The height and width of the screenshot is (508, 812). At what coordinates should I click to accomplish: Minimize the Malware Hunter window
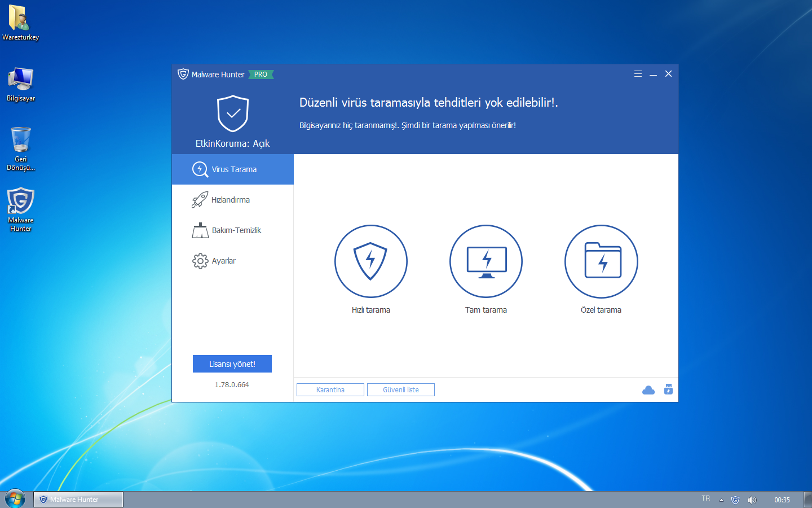point(653,74)
